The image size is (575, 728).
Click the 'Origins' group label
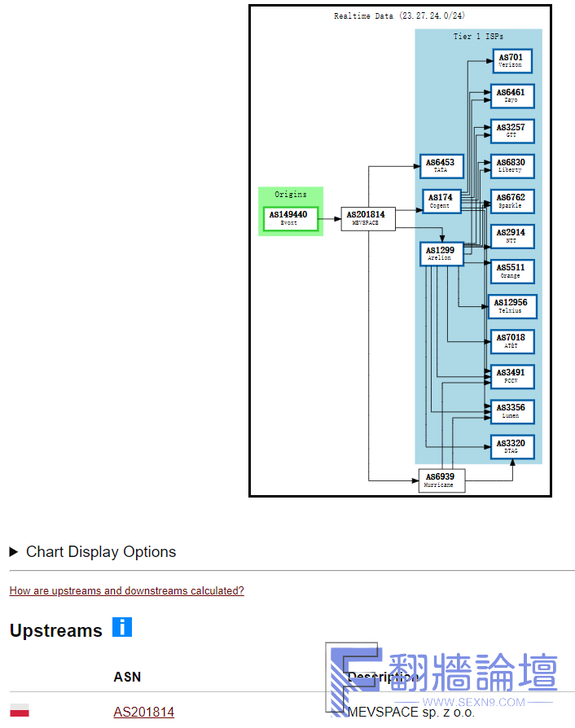point(291,195)
